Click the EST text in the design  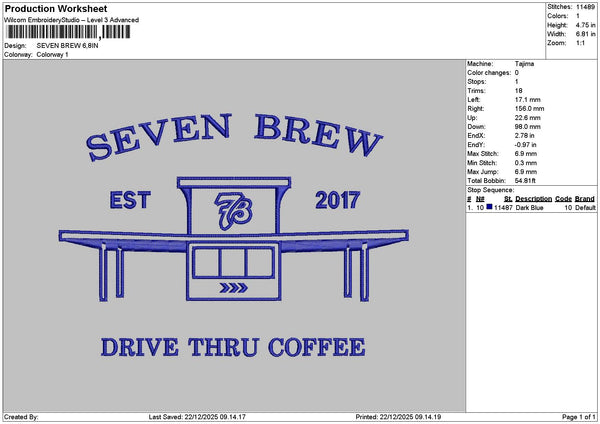(130, 200)
